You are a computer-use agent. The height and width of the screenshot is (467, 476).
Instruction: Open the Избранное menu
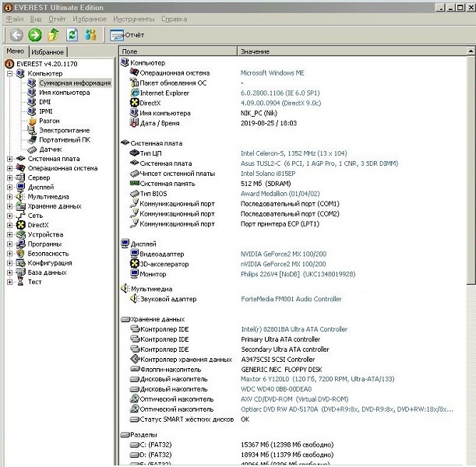(90, 19)
